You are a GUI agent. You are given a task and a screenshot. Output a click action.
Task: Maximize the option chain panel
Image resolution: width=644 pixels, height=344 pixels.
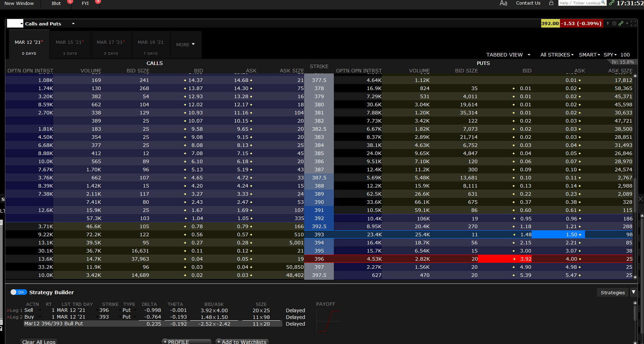click(633, 23)
